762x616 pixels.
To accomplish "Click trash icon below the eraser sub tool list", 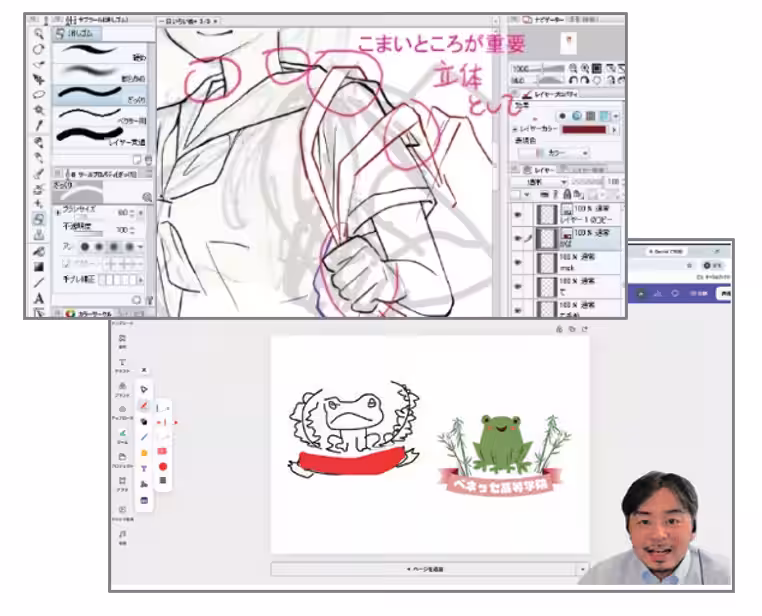I will [x=149, y=160].
